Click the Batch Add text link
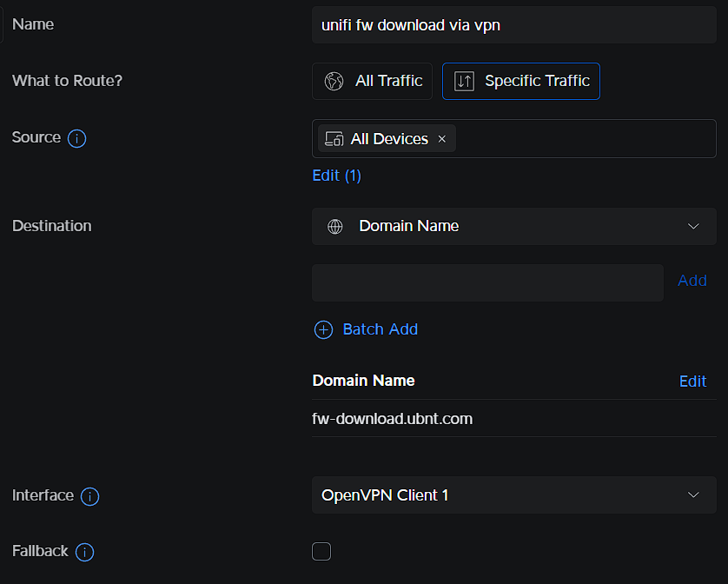This screenshot has width=728, height=584. pos(380,329)
